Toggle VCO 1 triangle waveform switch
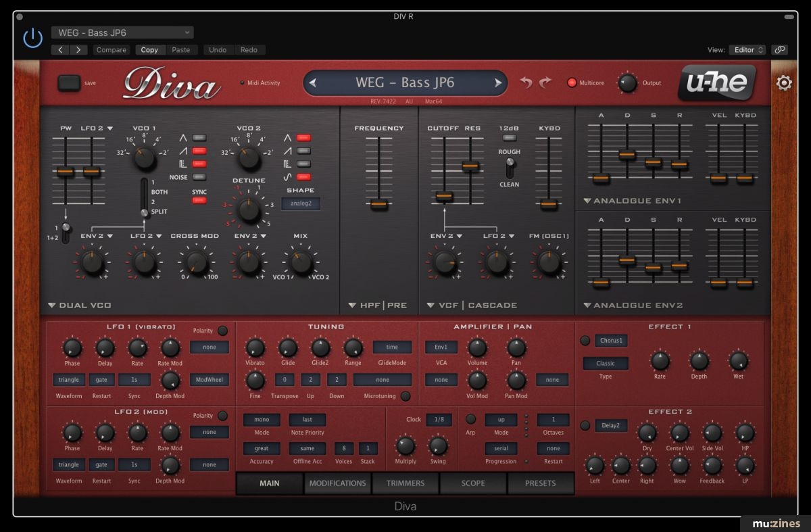Image resolution: width=811 pixels, height=532 pixels. (x=199, y=137)
